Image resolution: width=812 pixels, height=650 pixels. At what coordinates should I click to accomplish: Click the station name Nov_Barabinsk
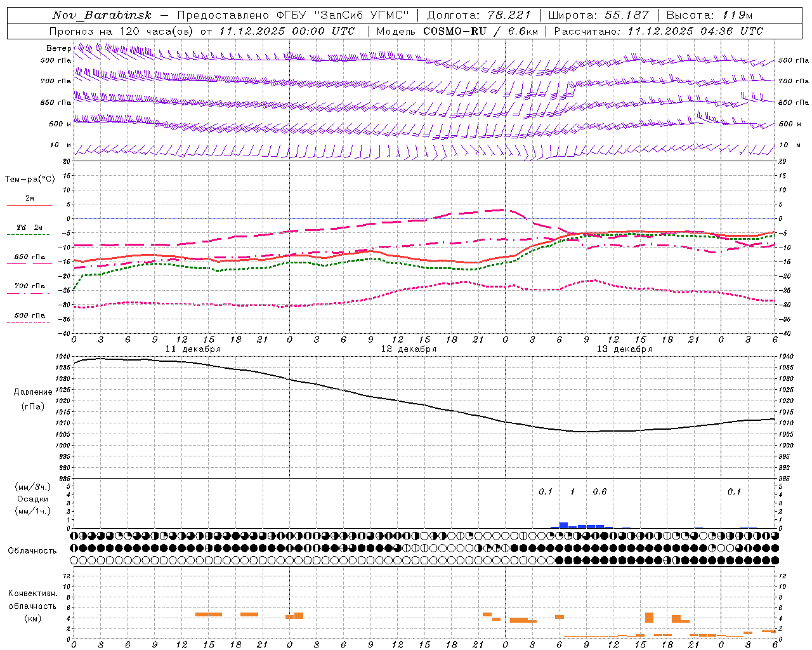pos(101,15)
